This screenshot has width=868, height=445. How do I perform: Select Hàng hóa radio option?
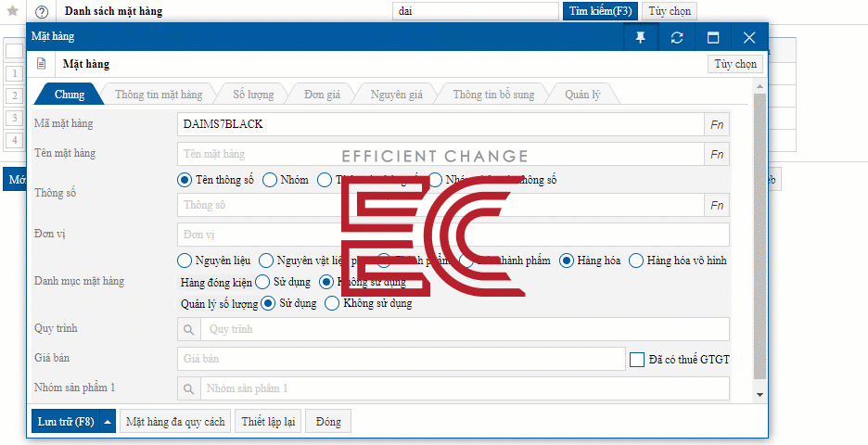(567, 261)
